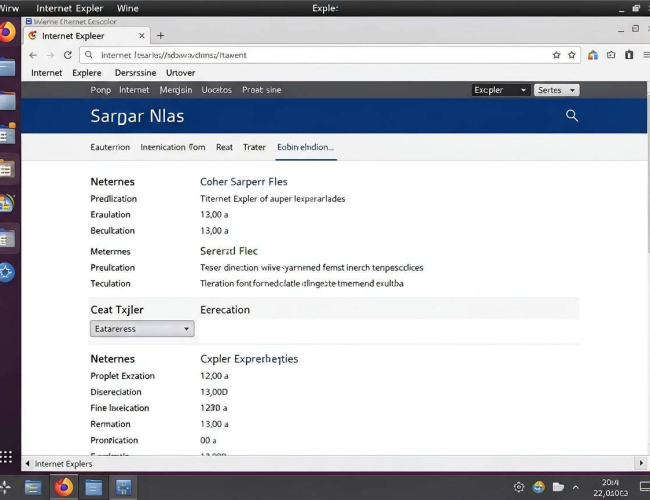The height and width of the screenshot is (500, 650).
Task: Click scroll left arrow on horizontal scrollbar
Action: point(27,464)
